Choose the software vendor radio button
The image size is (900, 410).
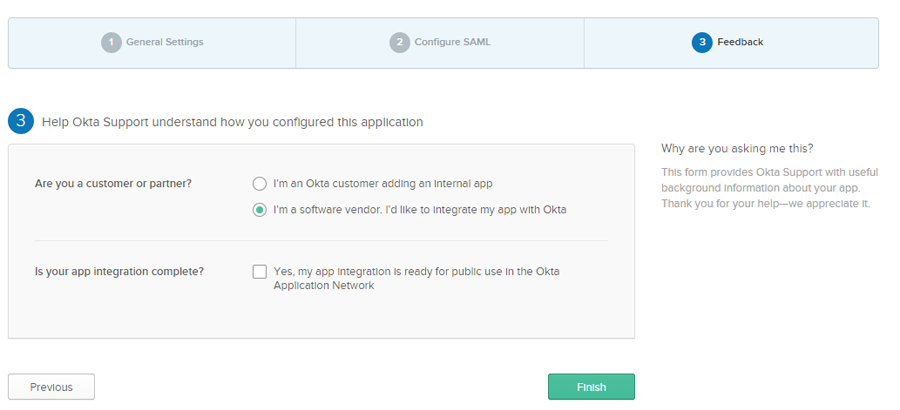260,210
